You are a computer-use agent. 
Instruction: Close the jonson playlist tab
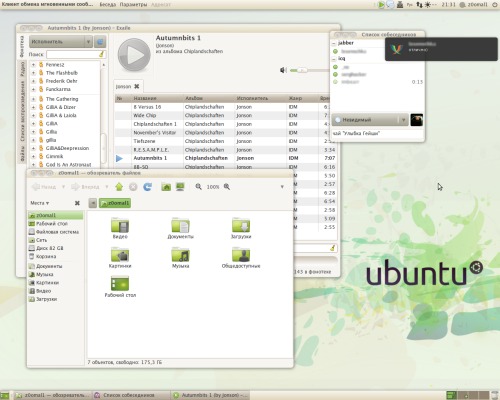coord(137,86)
